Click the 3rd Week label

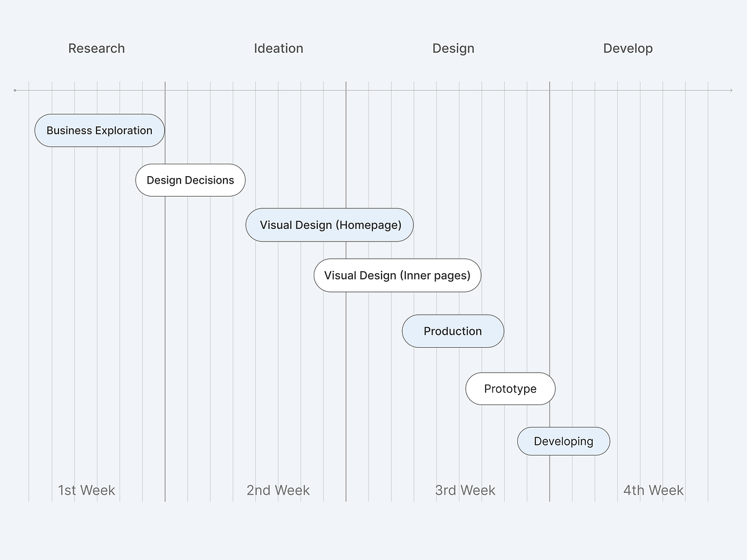coord(465,490)
